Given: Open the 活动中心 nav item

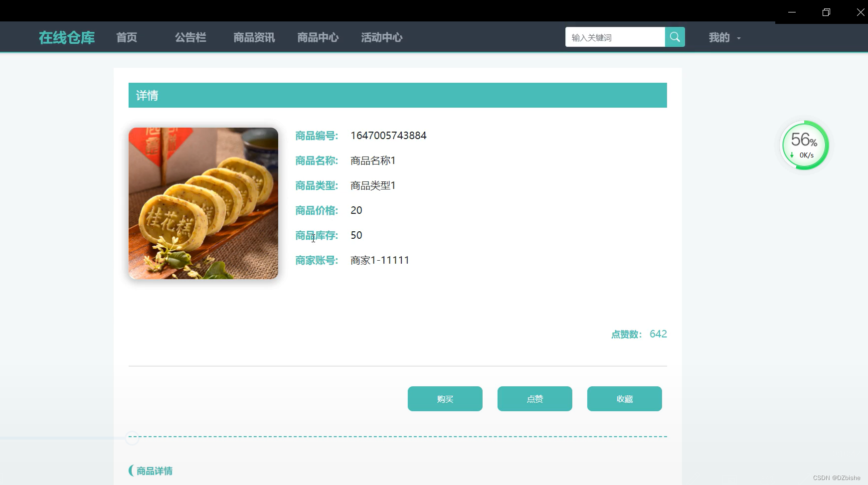Looking at the screenshot, I should [x=382, y=37].
